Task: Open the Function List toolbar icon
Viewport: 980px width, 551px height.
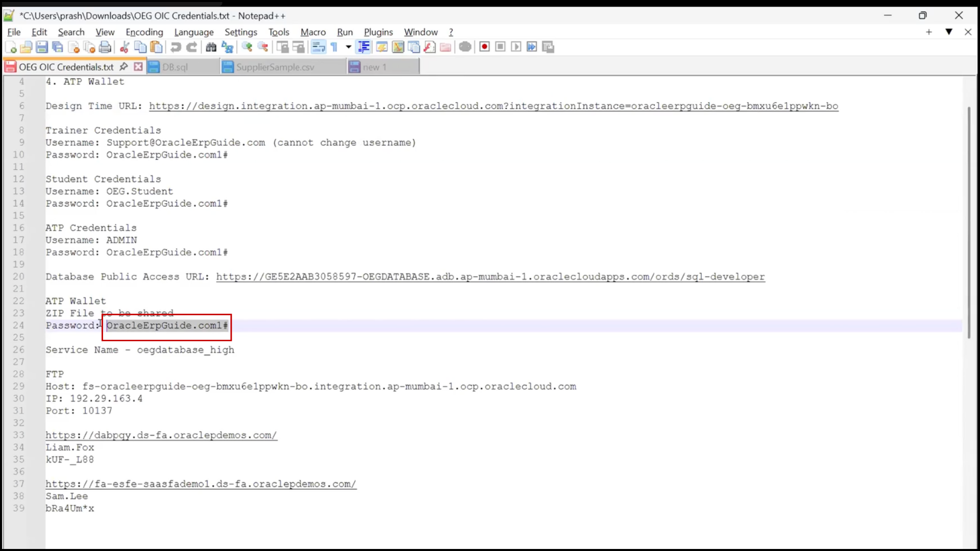Action: tap(430, 47)
